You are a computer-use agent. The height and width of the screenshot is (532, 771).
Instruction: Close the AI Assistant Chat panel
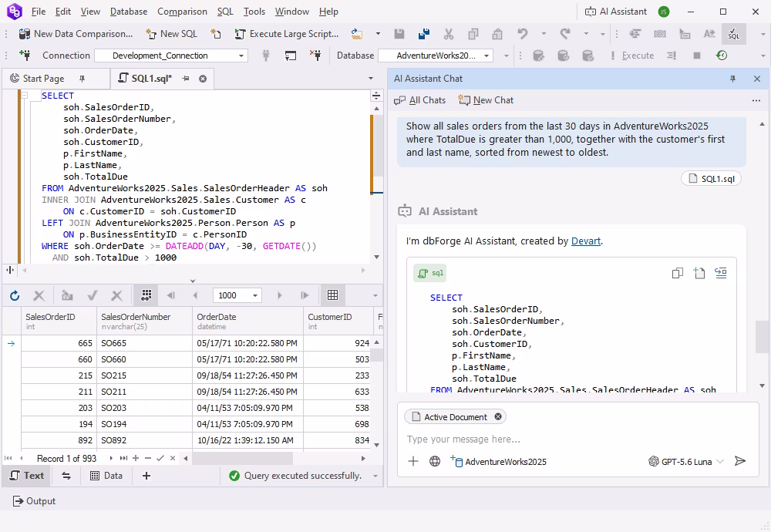757,79
